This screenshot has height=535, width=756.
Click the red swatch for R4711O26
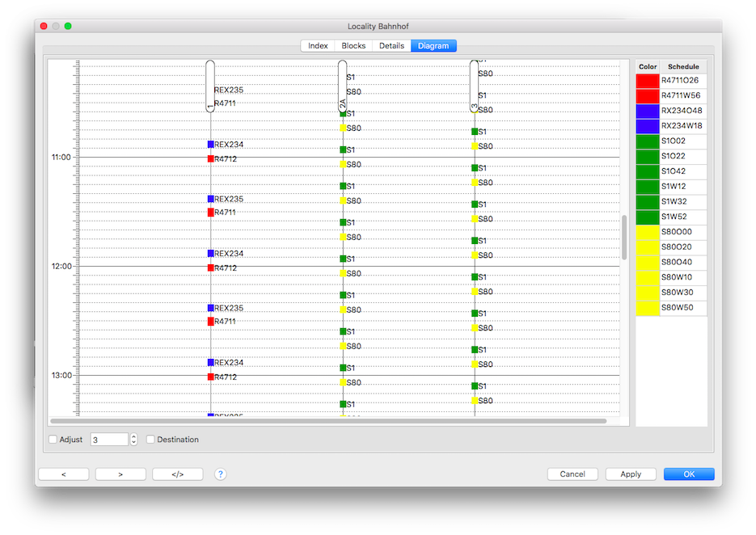click(648, 81)
